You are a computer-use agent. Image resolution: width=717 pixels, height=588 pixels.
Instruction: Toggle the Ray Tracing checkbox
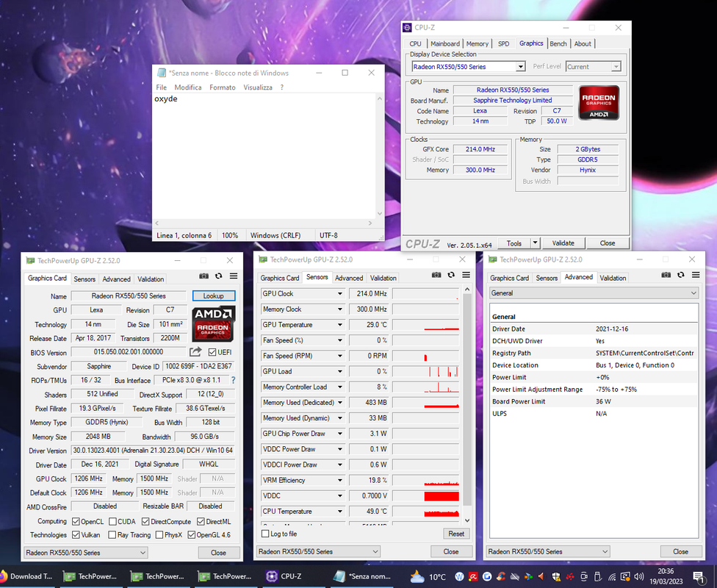112,534
